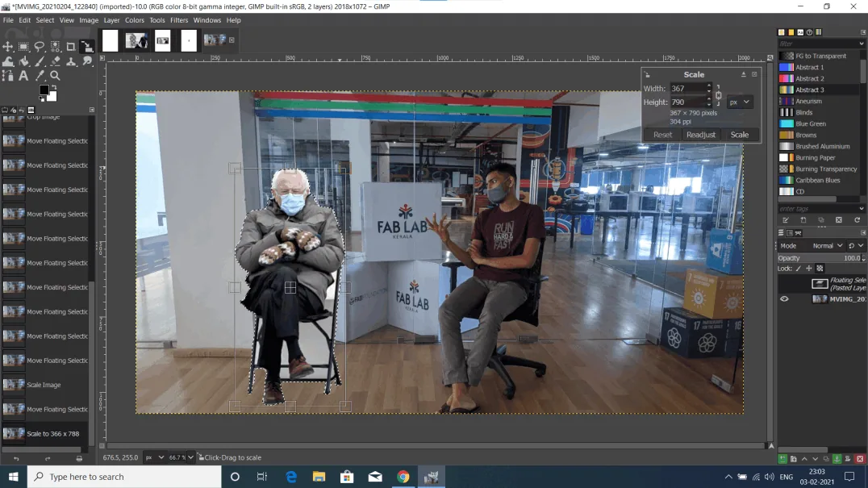This screenshot has width=868, height=488.
Task: Select the Move tool
Action: point(8,47)
